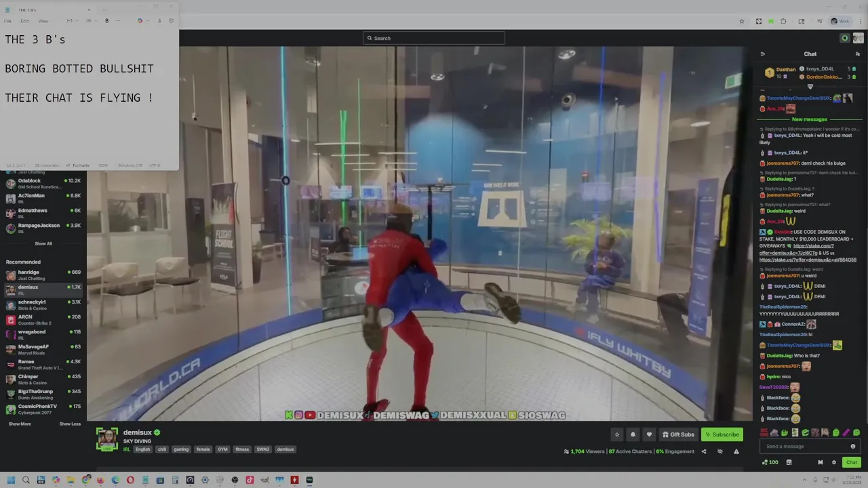Click the crossed-out eye hide icon
This screenshot has height=488, width=868.
point(720,451)
